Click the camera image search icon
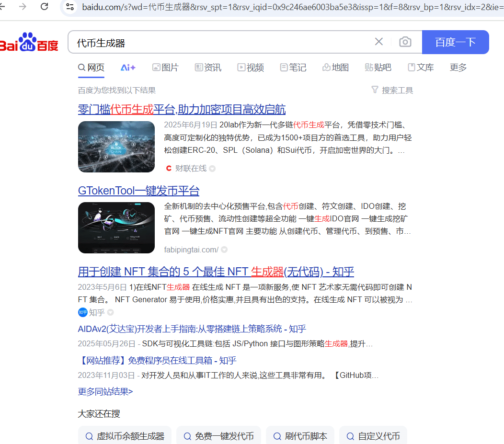The width and height of the screenshot is (504, 444). [x=405, y=42]
